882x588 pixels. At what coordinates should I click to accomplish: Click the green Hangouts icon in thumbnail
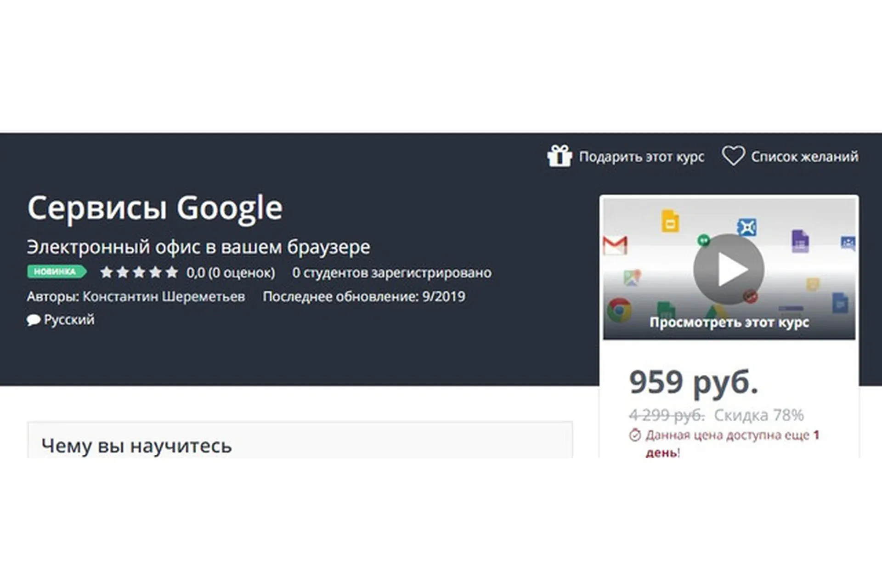(x=704, y=240)
